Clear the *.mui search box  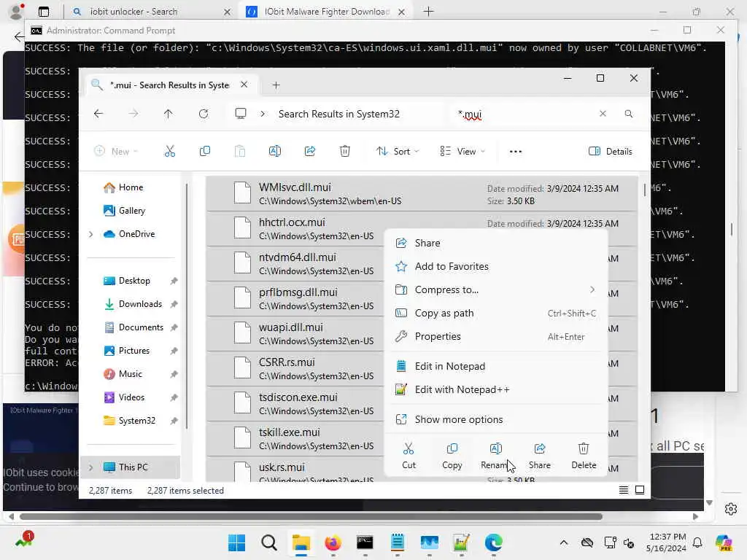tap(603, 114)
